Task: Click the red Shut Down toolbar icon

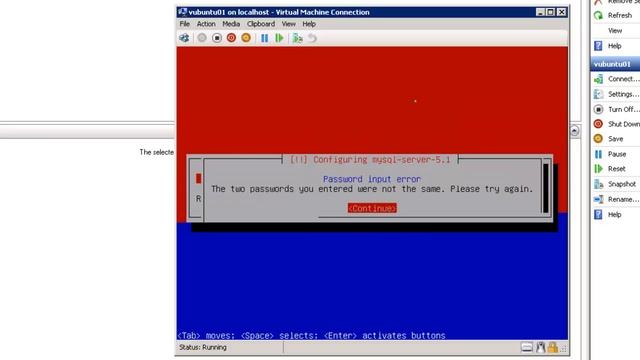Action: click(x=231, y=38)
